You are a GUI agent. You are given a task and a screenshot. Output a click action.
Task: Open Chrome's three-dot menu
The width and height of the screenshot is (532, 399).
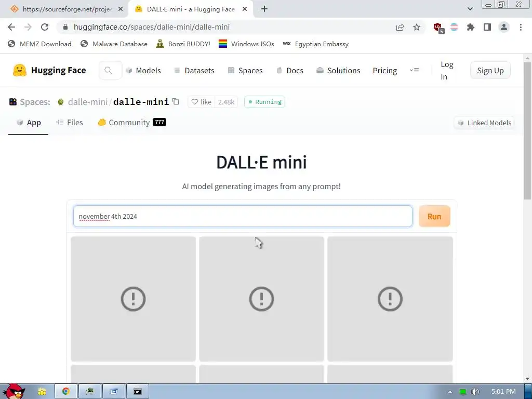521,27
